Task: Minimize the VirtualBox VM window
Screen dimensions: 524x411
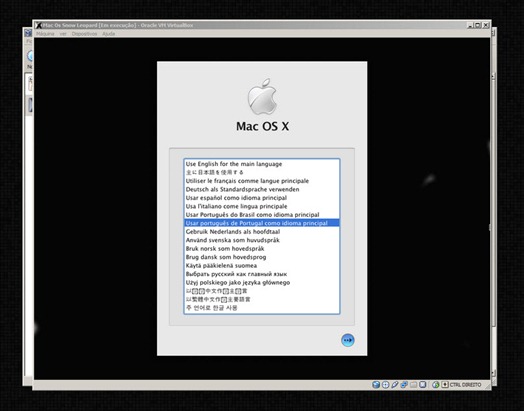Action: (x=470, y=25)
